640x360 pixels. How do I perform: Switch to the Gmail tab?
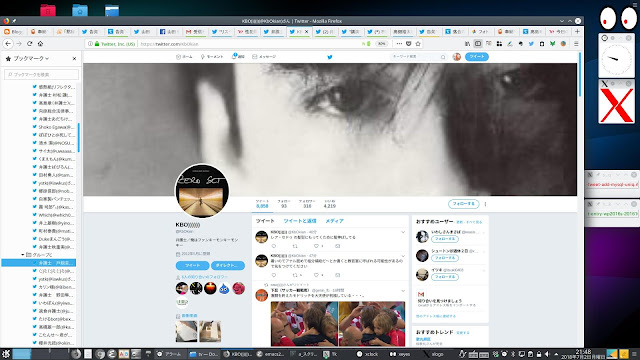tap(195, 31)
